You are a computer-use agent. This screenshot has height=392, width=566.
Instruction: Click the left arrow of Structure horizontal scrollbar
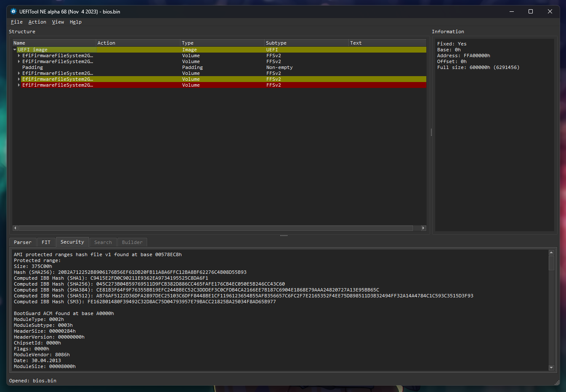15,228
